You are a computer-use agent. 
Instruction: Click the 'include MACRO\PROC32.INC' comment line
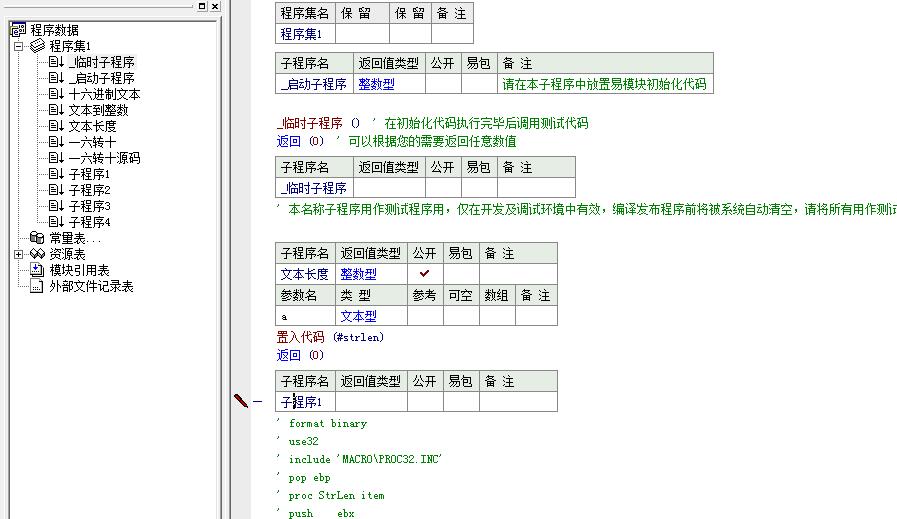point(360,459)
